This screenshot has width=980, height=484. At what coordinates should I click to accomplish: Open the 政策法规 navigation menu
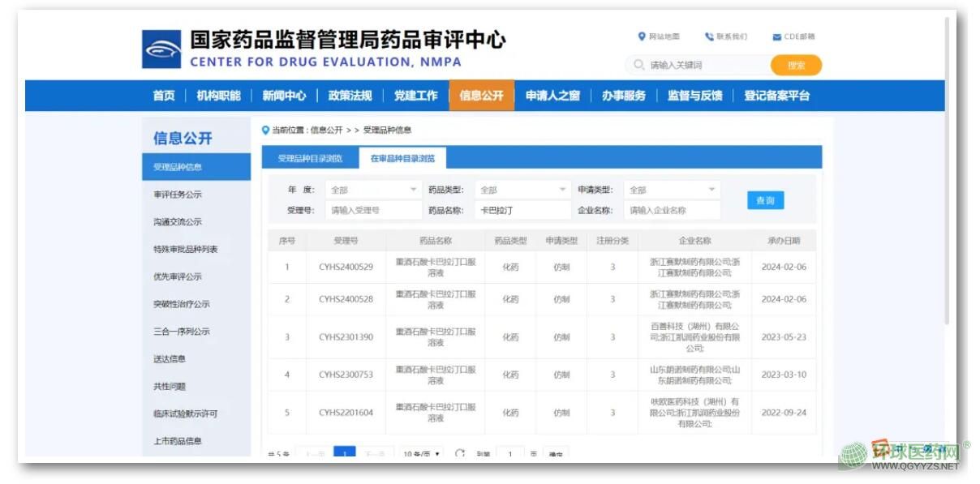point(350,96)
